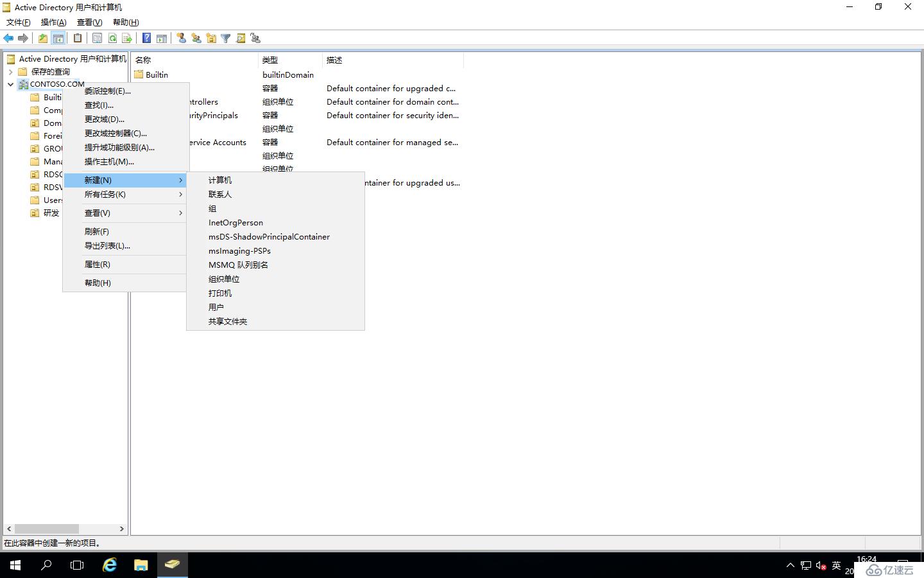This screenshot has height=578, width=924.
Task: Click the clipboard Paste toolbar icon
Action: click(x=78, y=39)
